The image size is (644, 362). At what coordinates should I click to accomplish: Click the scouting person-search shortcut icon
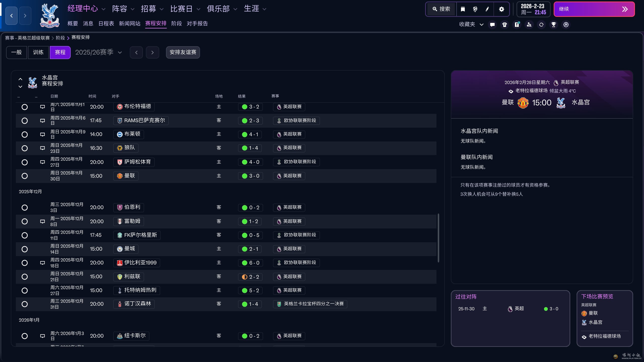(529, 24)
